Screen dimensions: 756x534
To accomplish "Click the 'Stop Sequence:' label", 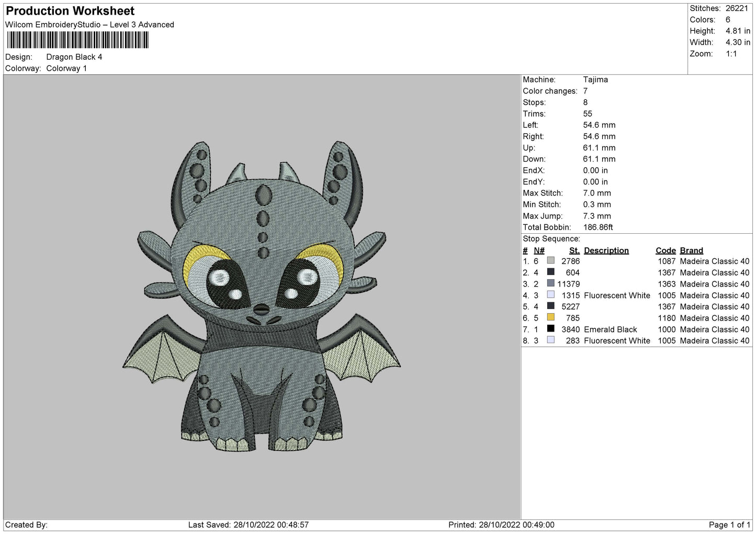I will (551, 239).
